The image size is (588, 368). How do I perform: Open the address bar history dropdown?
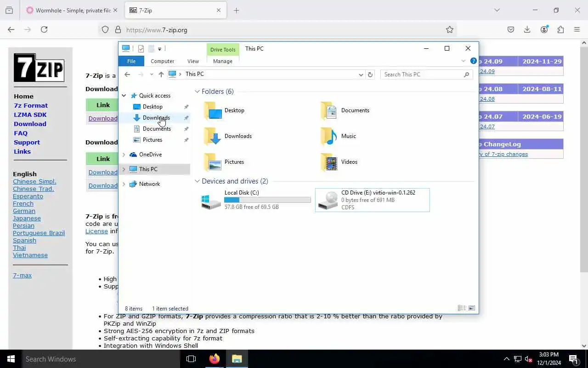pos(361,75)
